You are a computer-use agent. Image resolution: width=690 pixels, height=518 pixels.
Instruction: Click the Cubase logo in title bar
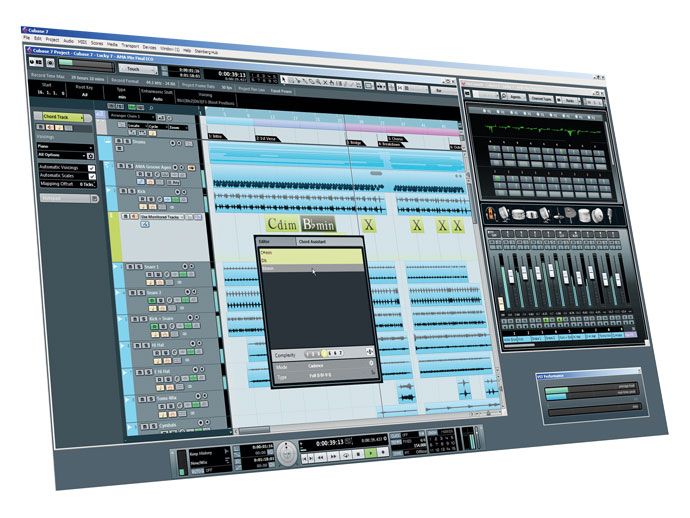tap(25, 29)
